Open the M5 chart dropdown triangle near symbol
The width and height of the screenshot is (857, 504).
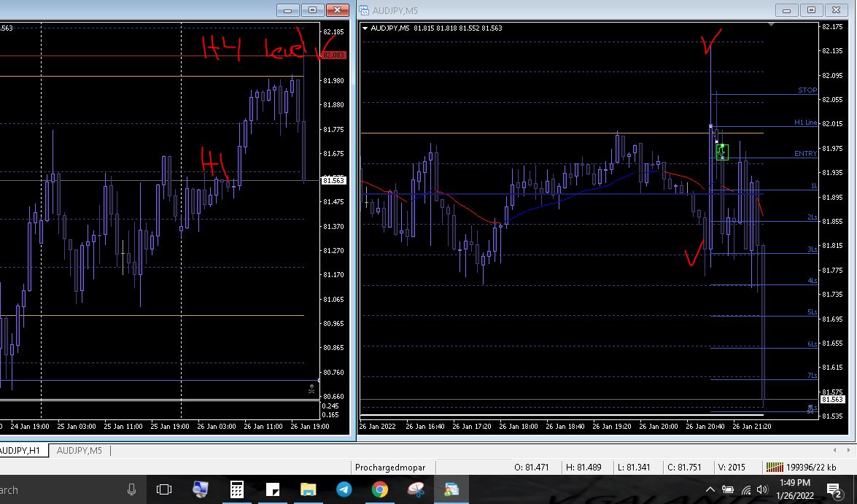pyautogui.click(x=365, y=28)
